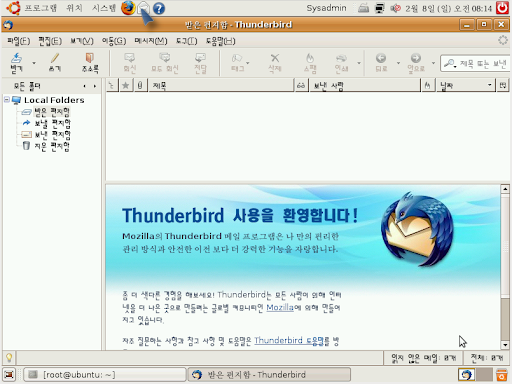This screenshot has height=384, width=512.
Task: Click the show desktop icon in bottom panel
Action: point(9,375)
